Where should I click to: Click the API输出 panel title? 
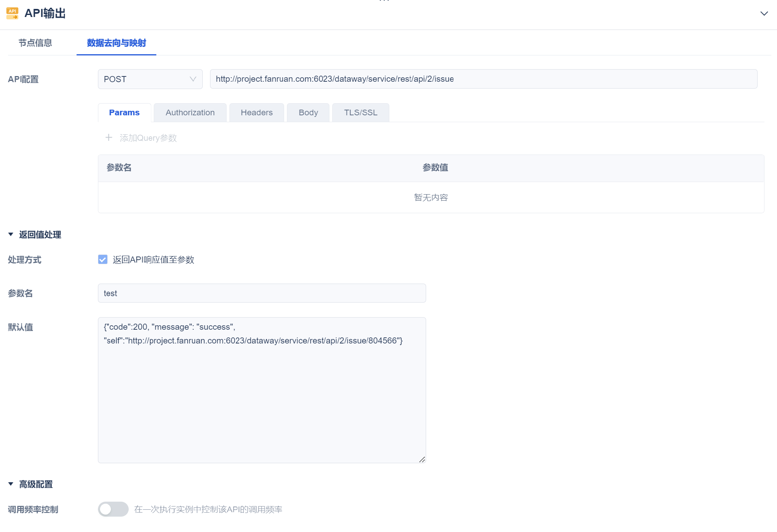[x=45, y=13]
